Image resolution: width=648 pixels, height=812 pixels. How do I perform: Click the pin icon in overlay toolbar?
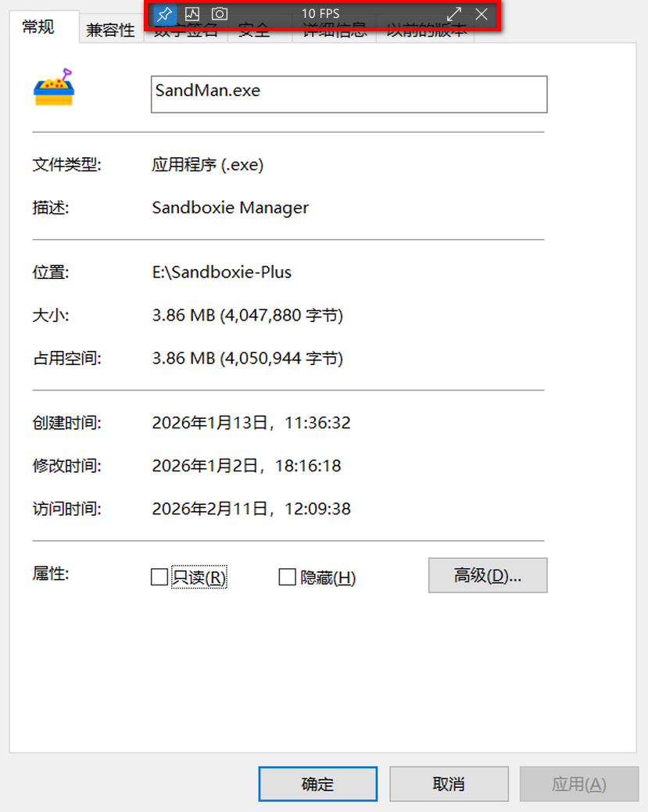pyautogui.click(x=165, y=14)
